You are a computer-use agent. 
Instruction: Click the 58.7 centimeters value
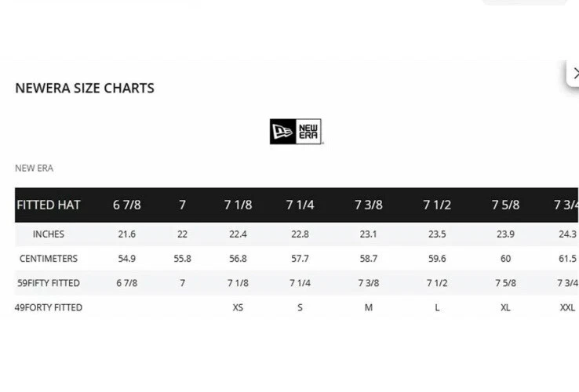(369, 259)
